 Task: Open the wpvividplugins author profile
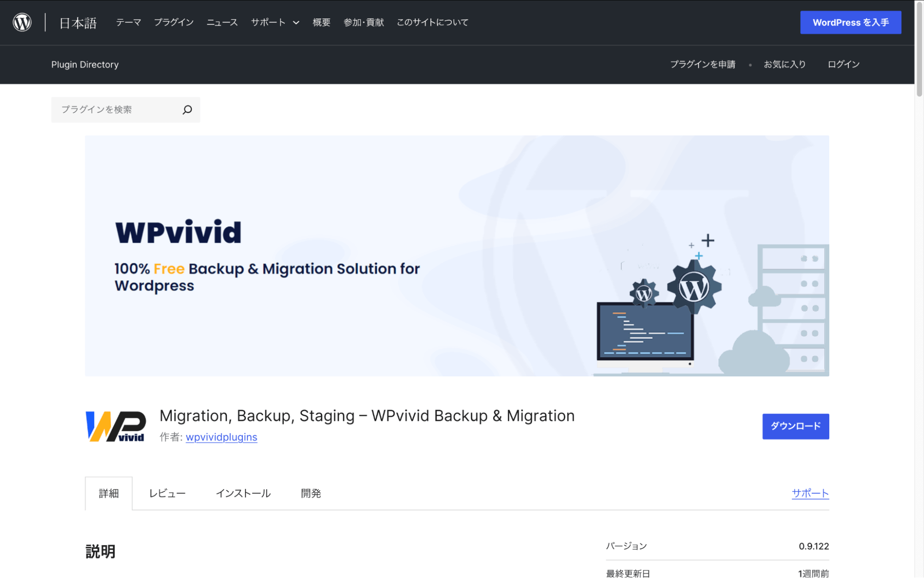[x=221, y=437]
